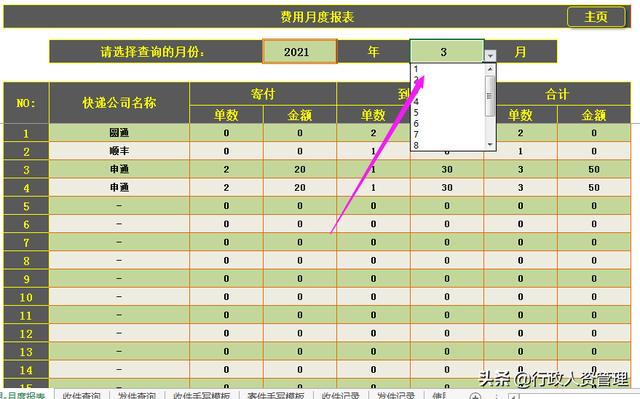This screenshot has width=640, height=399.
Task: Click the dropdown list's up arrow
Action: [490, 69]
